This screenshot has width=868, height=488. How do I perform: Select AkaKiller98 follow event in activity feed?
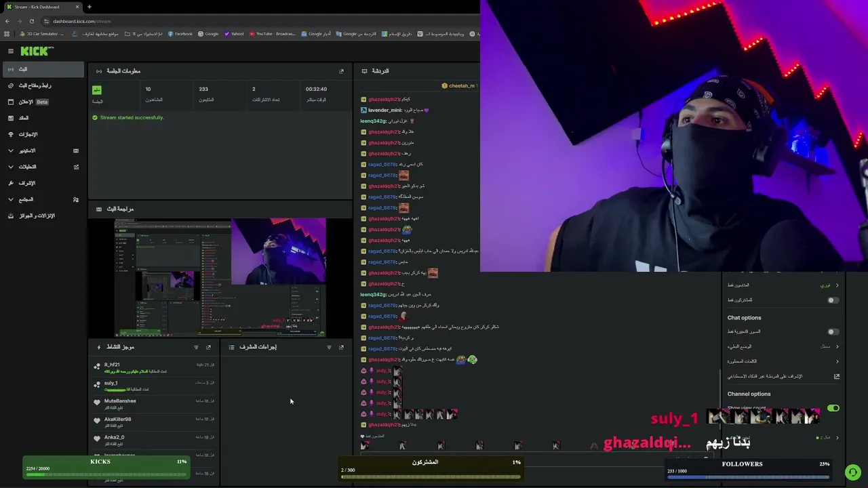coord(154,422)
